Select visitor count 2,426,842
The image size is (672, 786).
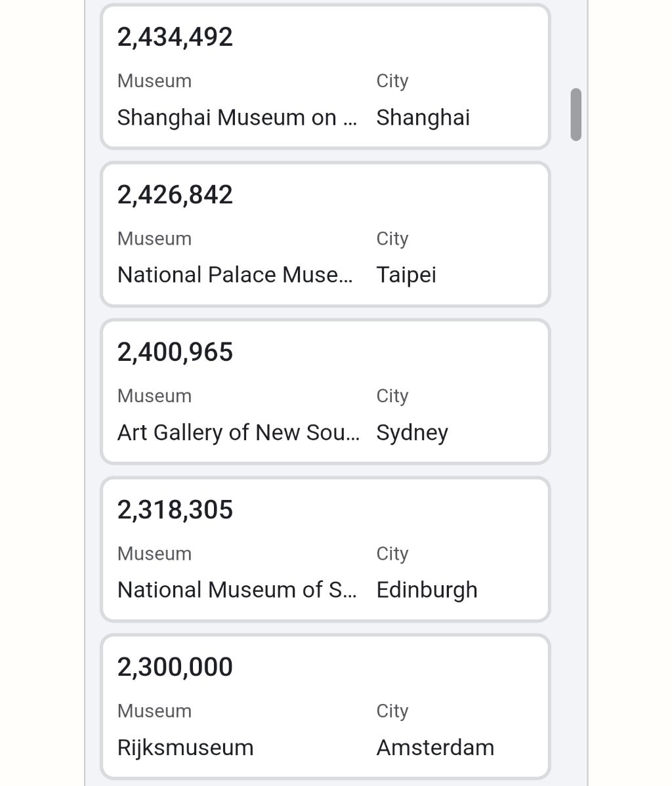point(175,194)
